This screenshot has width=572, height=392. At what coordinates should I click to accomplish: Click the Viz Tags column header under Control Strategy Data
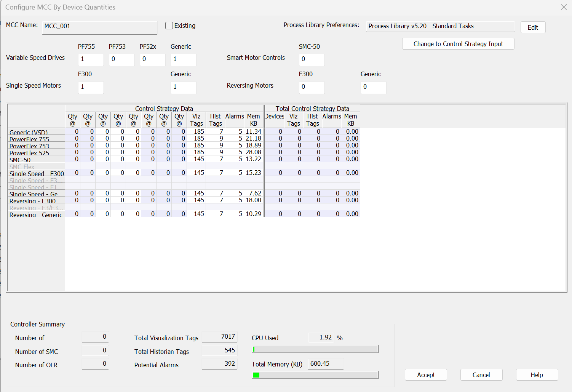pyautogui.click(x=196, y=120)
